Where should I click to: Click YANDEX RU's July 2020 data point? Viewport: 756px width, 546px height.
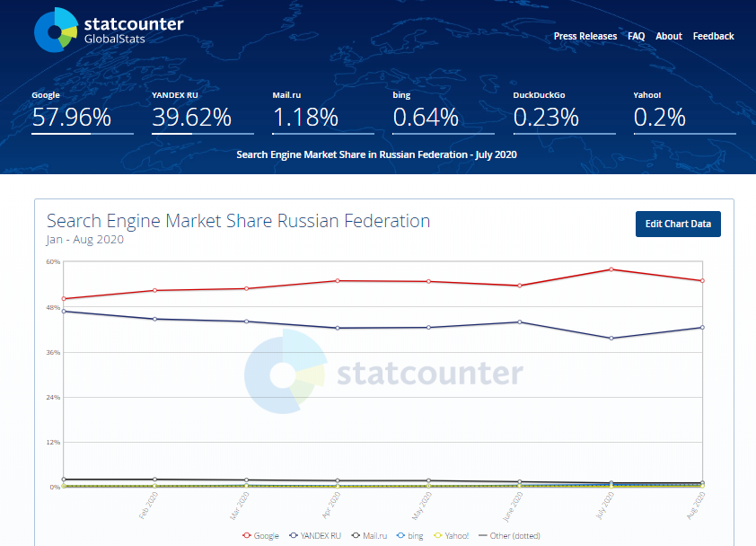[x=611, y=339]
